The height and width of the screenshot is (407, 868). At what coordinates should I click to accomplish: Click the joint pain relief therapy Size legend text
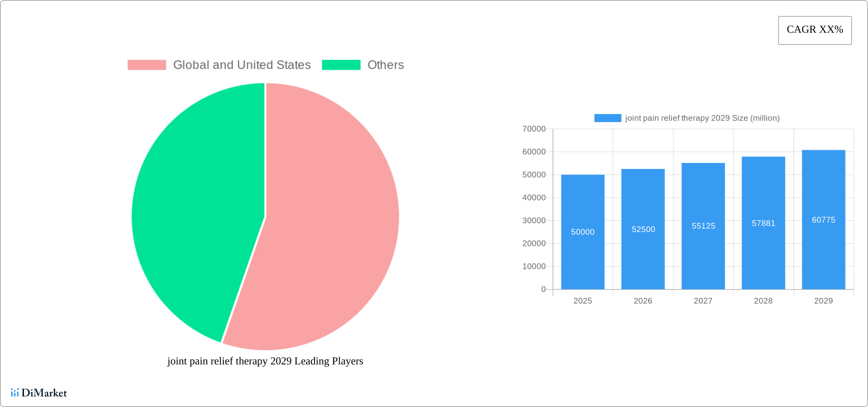point(702,118)
